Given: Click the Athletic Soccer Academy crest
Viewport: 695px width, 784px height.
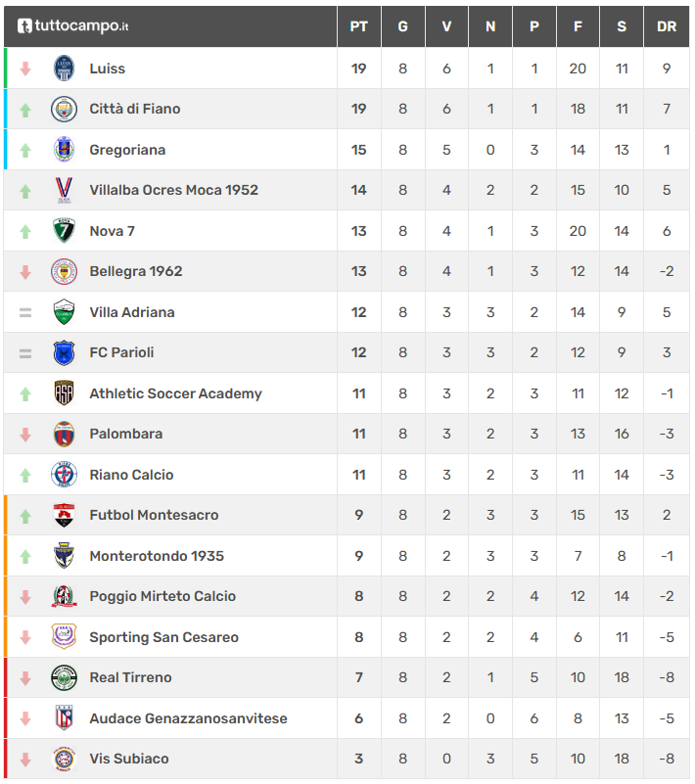Looking at the screenshot, I should click(x=64, y=393).
